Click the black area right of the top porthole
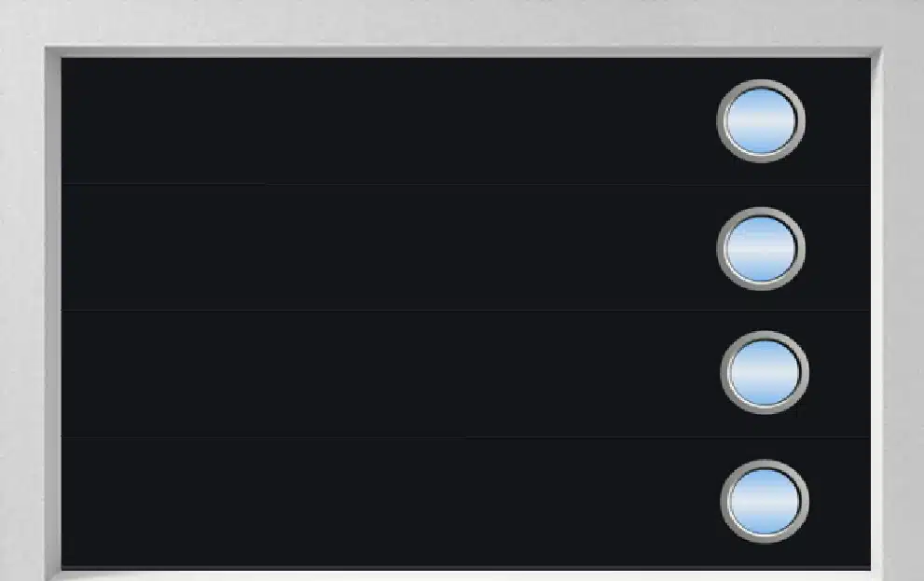 click(x=838, y=121)
